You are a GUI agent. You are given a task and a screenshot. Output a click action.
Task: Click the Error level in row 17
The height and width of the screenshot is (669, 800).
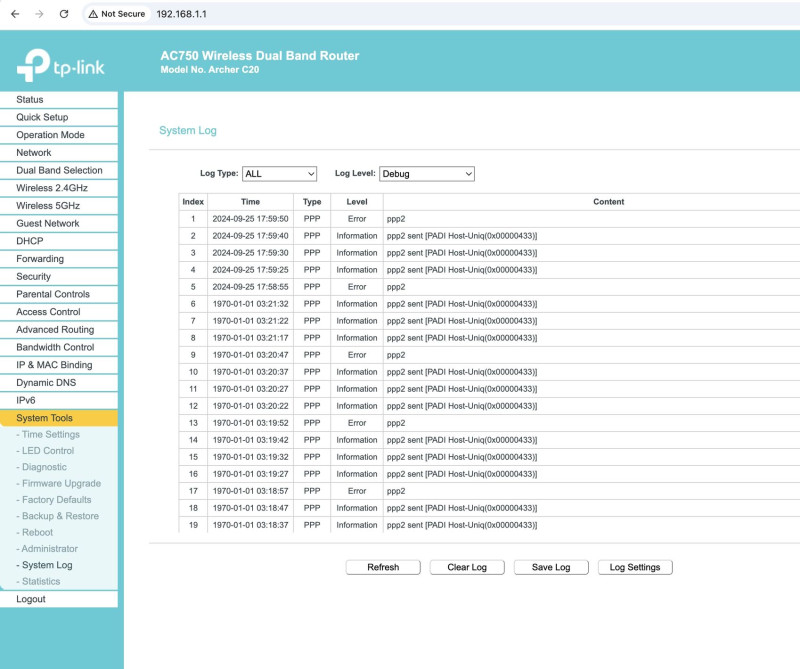[357, 491]
